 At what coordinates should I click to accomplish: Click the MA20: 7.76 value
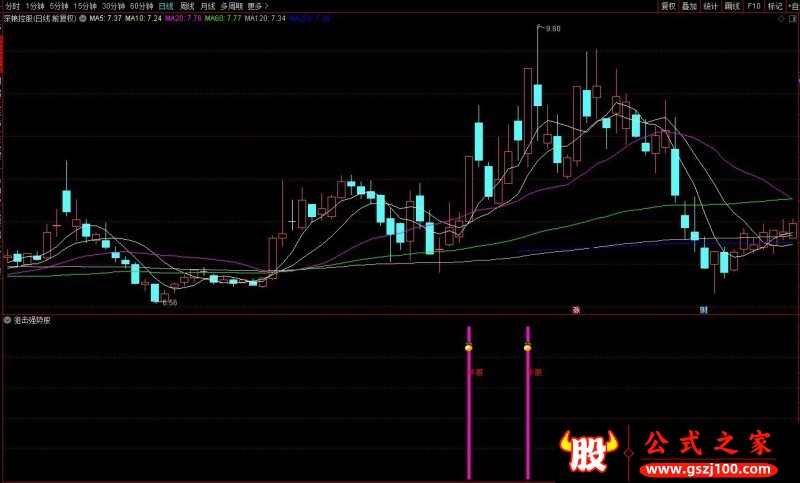183,18
